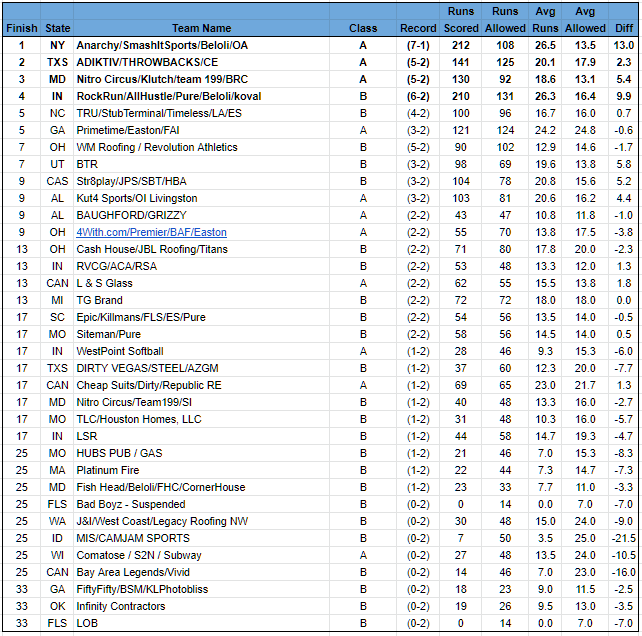The image size is (642, 636).
Task: Select the Primetime/Easton/FAI team cell
Action: [x=201, y=130]
